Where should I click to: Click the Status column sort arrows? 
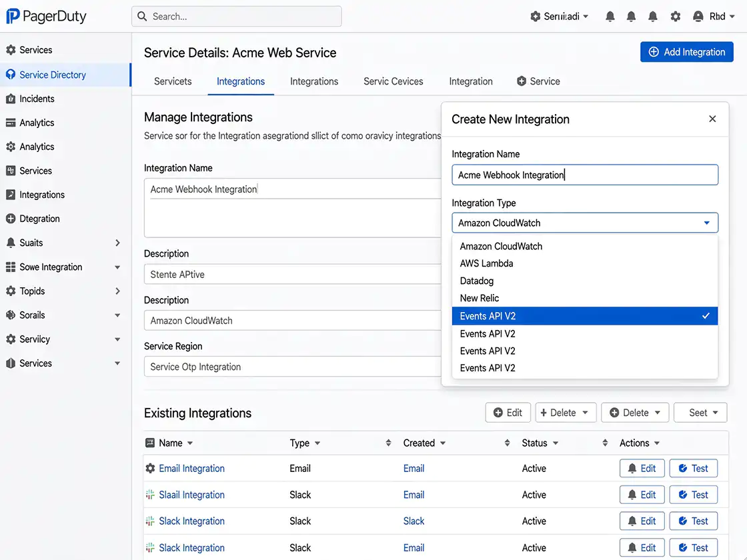pyautogui.click(x=605, y=443)
